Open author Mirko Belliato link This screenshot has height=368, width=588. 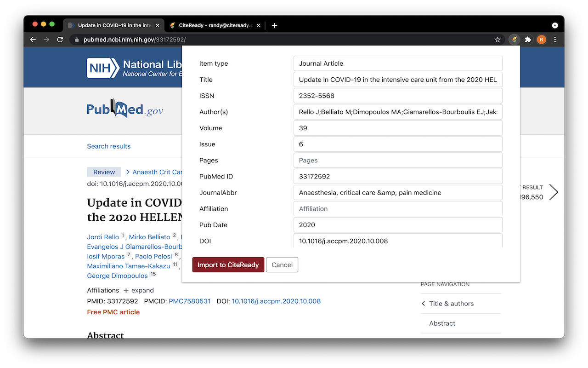(x=149, y=237)
